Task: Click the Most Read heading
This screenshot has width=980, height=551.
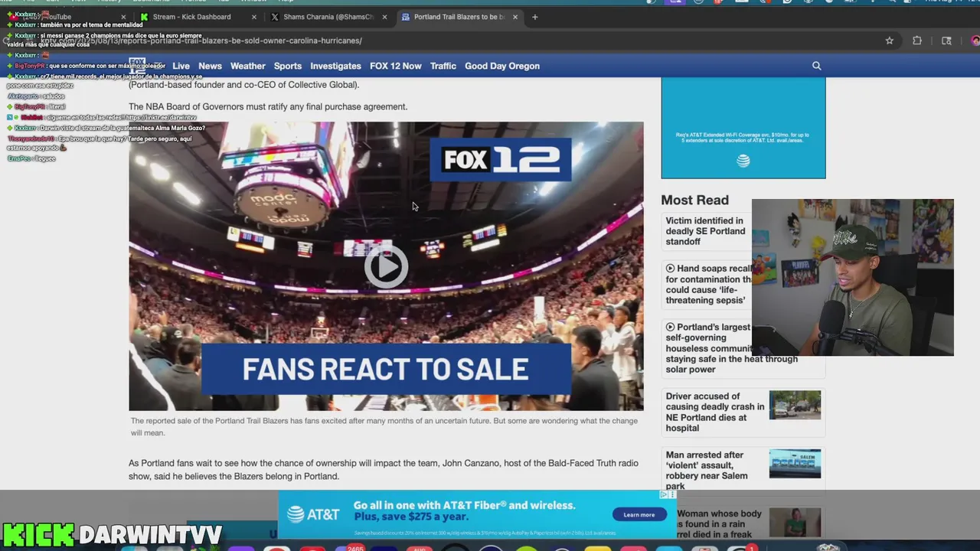Action: (x=695, y=200)
